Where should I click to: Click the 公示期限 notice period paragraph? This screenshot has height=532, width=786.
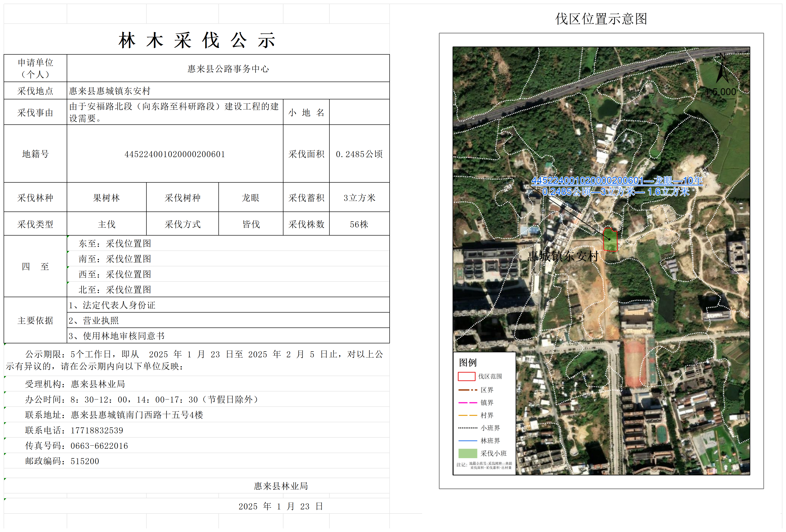pyautogui.click(x=195, y=360)
